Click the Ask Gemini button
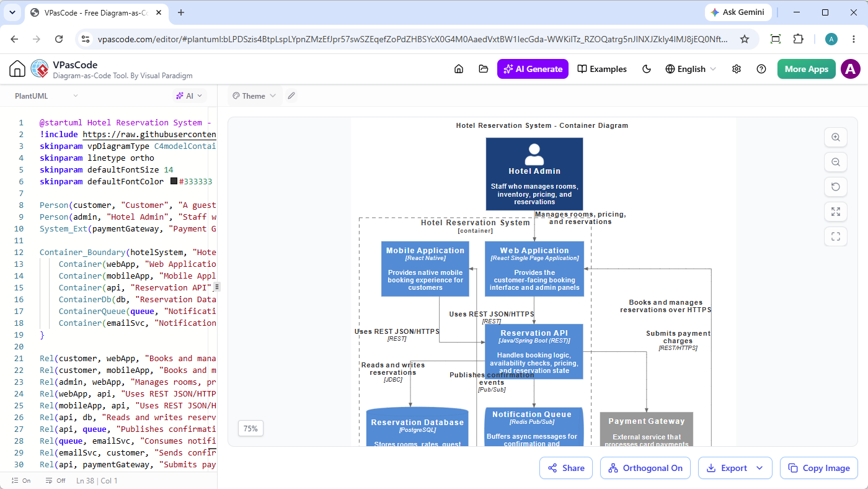Screen dimensions: 868x489 click(x=738, y=12)
